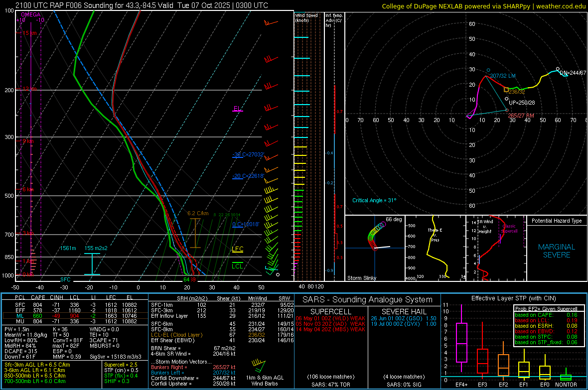Select the 06 May 01 00Z (WLD) analogue
The height and width of the screenshot is (390, 588).
[x=330, y=318]
